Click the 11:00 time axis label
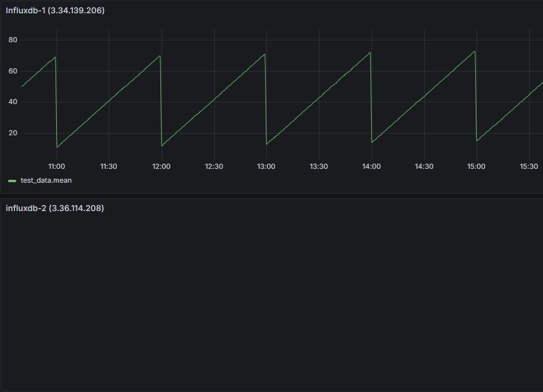The image size is (543, 392). [56, 167]
